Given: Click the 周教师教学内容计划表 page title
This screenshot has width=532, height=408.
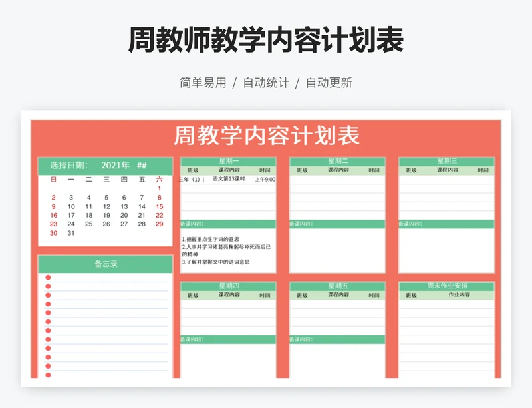Looking at the screenshot, I should click(x=266, y=40).
